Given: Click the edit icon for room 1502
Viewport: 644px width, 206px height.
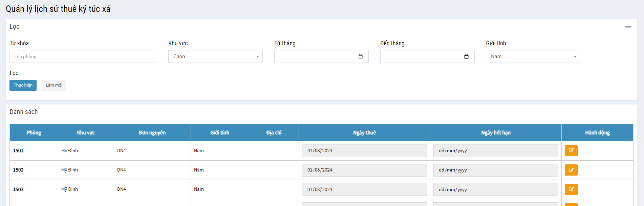Looking at the screenshot, I should [571, 170].
